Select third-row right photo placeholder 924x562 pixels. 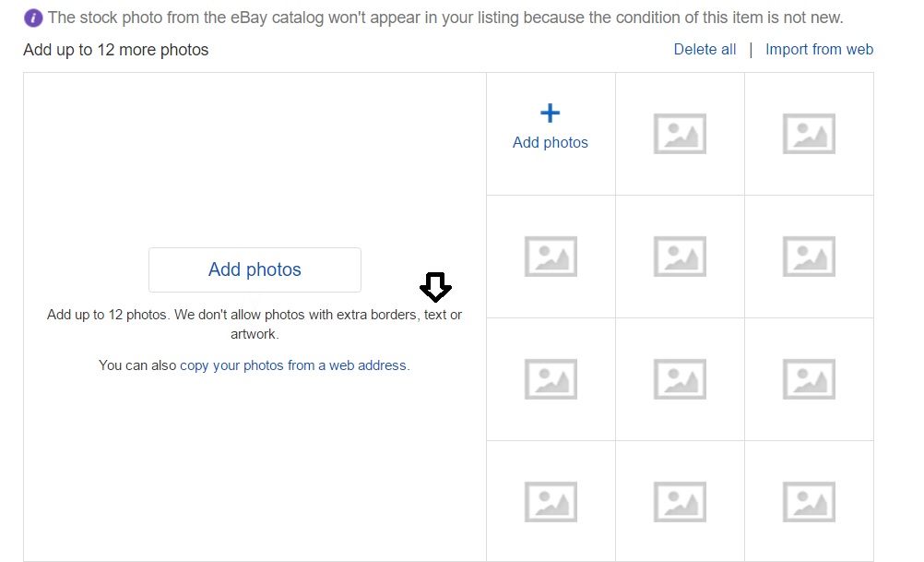tap(809, 379)
